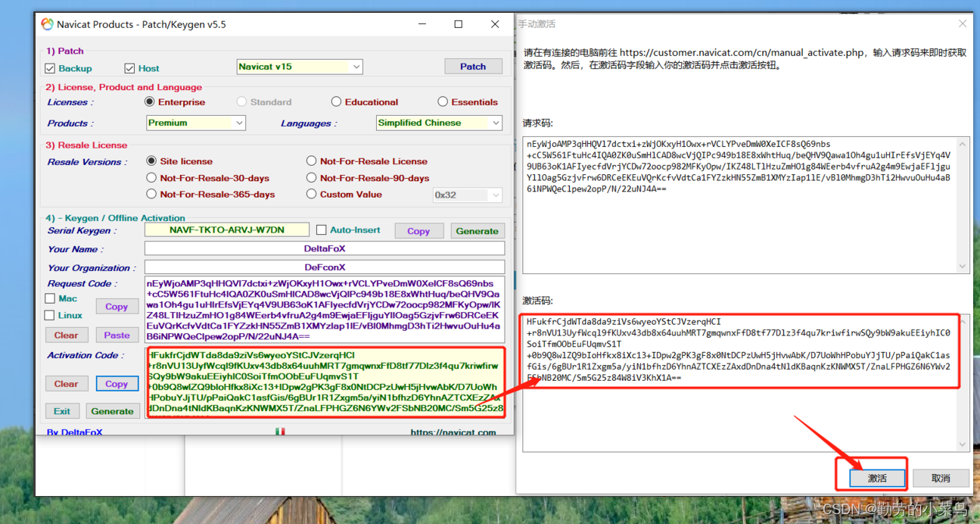Click Copy next to Serial Keygen
This screenshot has width=980, height=524.
(x=418, y=231)
